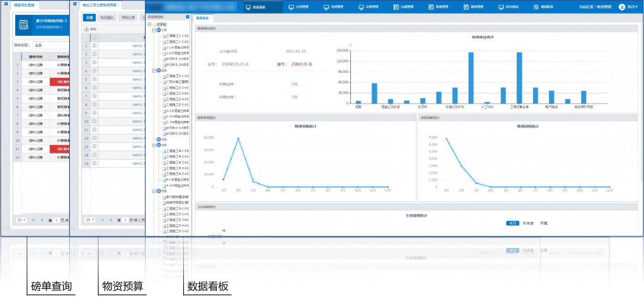The image size is (644, 305).
Task: Click the page number field in 物资预算 pager
Action: tap(125, 220)
